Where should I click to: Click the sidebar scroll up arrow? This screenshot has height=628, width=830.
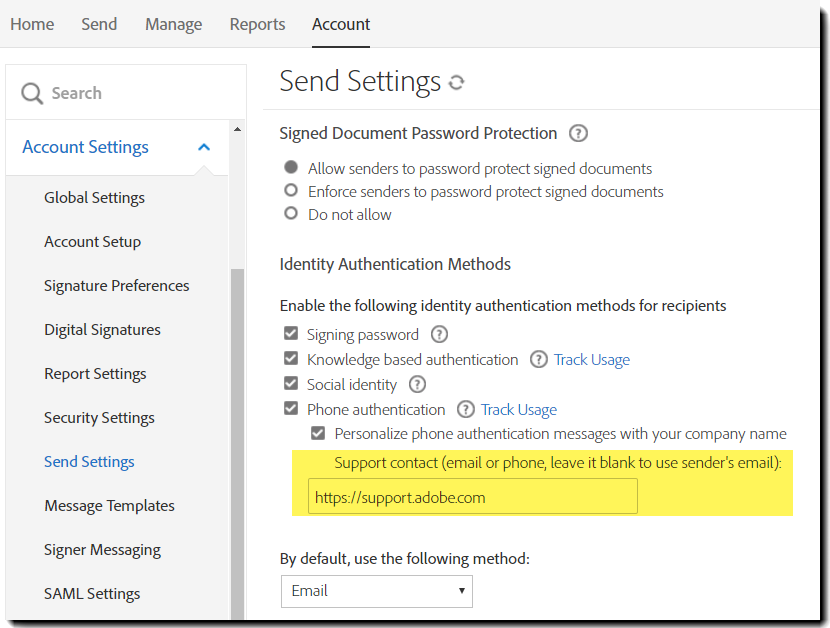point(237,129)
